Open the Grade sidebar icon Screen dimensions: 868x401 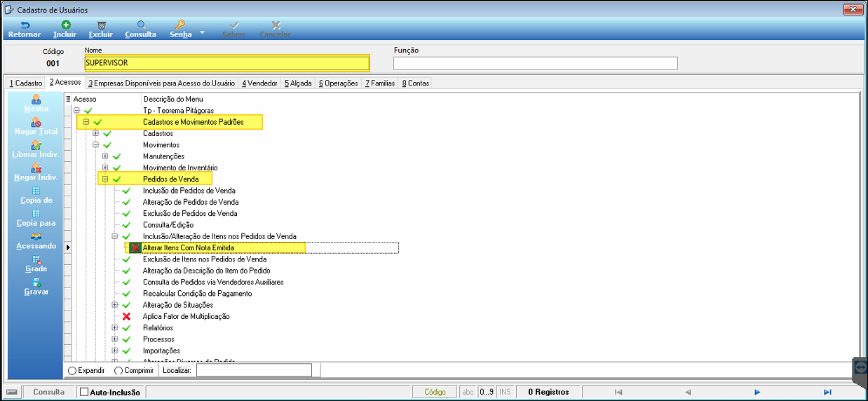(36, 259)
